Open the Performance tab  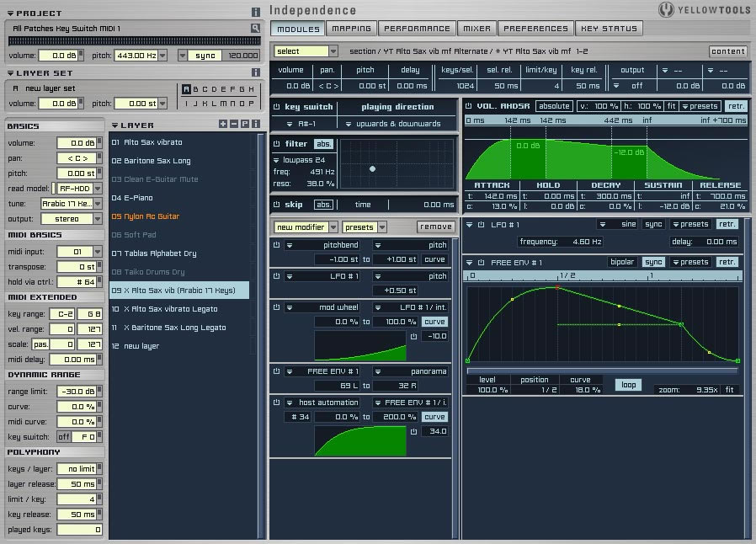(x=417, y=29)
